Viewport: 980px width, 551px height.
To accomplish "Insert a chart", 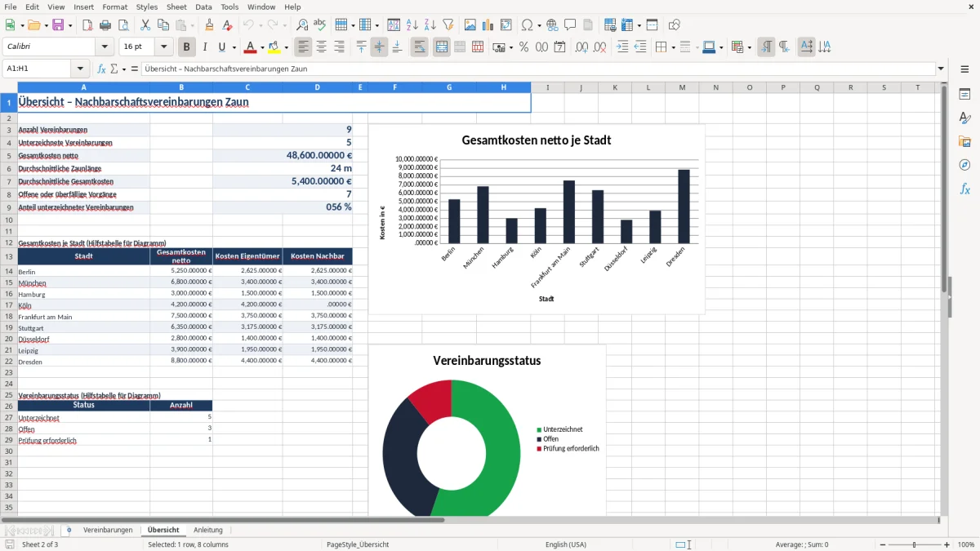I will pyautogui.click(x=489, y=25).
